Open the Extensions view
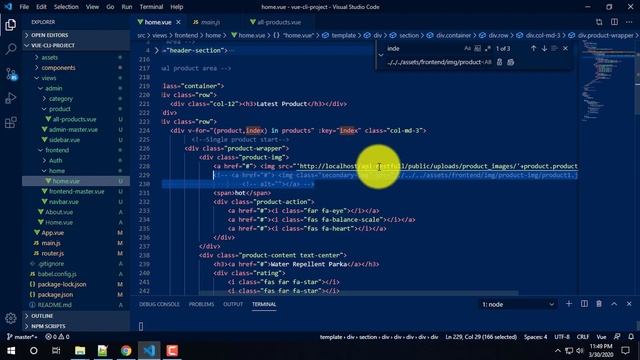 click(x=11, y=122)
